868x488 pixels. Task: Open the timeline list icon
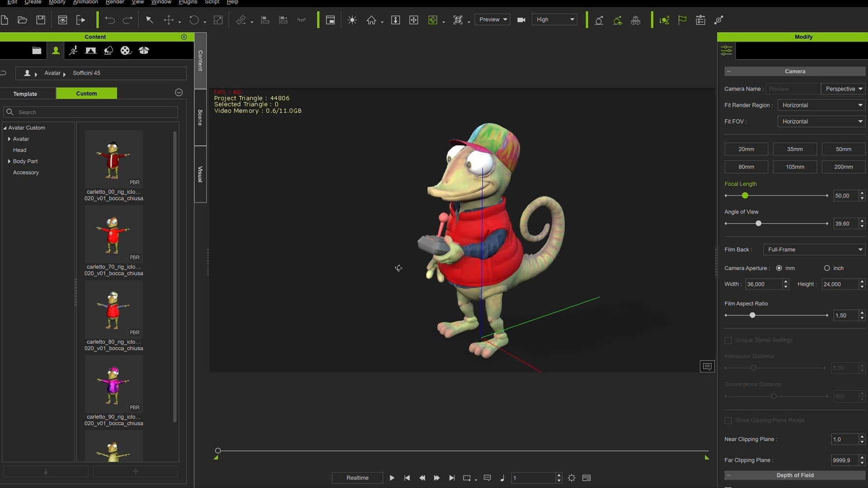click(x=587, y=478)
